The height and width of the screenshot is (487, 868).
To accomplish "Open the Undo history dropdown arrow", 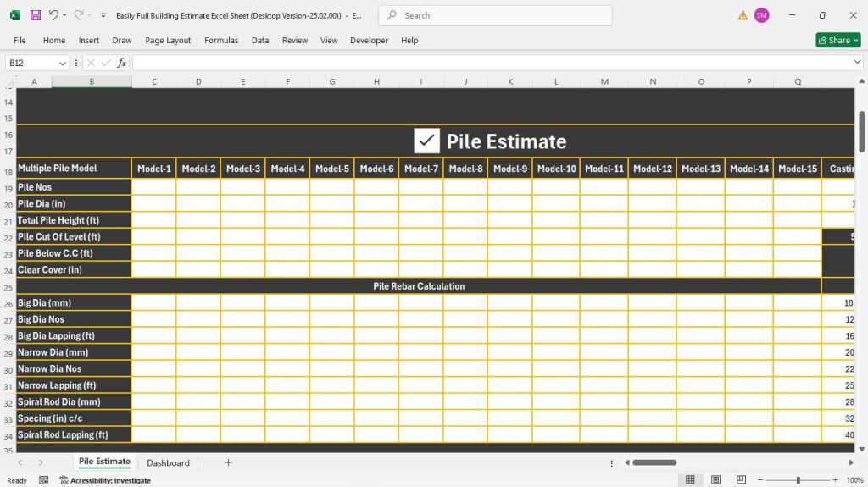I will point(64,15).
